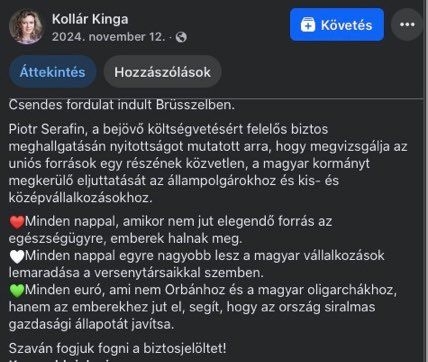
Task: Follow the page with the Követés button
Action: [337, 25]
